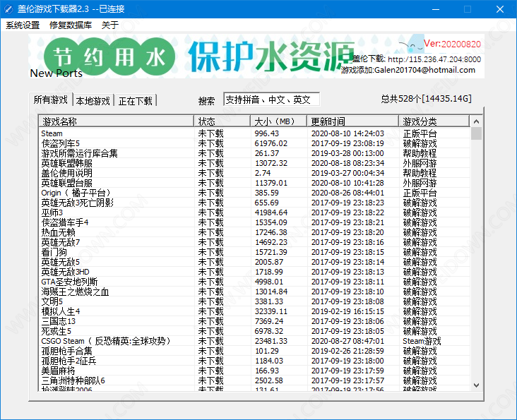Select the 盖伦使用说明 row

pos(254,173)
